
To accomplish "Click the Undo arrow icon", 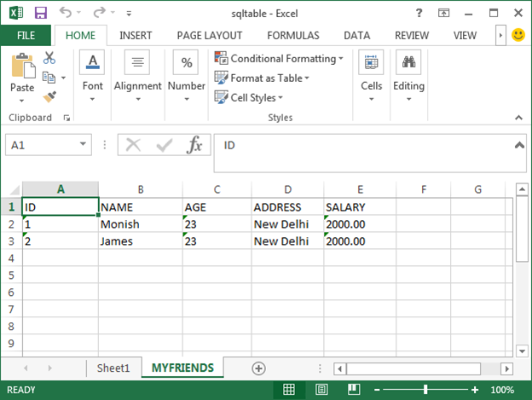I will 66,13.
